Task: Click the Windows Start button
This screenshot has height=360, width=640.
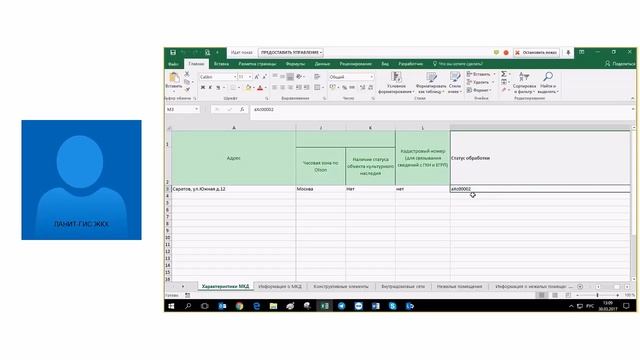Action: [171, 306]
